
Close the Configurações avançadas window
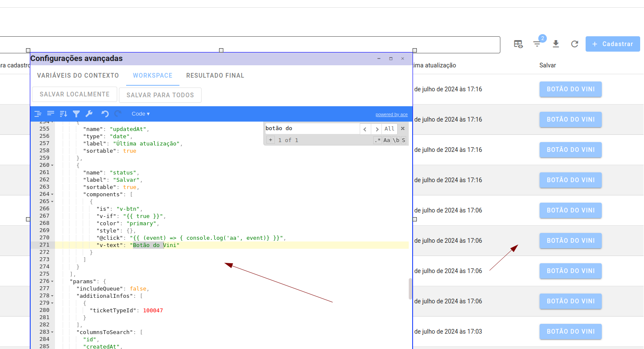pos(402,58)
